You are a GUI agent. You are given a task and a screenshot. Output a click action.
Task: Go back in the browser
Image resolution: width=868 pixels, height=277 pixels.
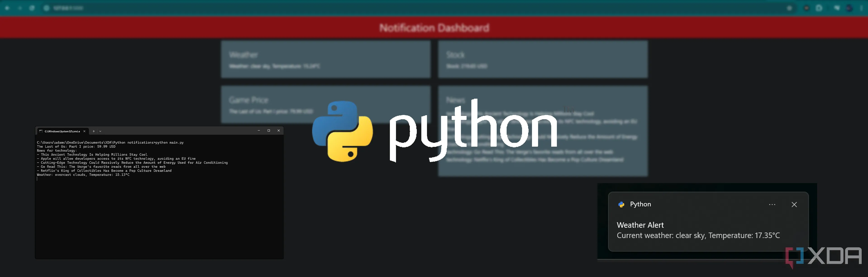coord(7,8)
